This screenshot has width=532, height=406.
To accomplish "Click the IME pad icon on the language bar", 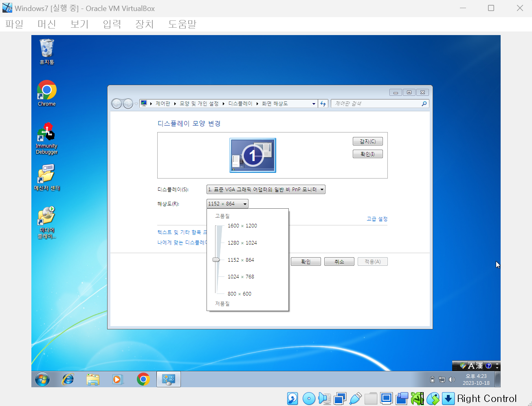I will [463, 366].
